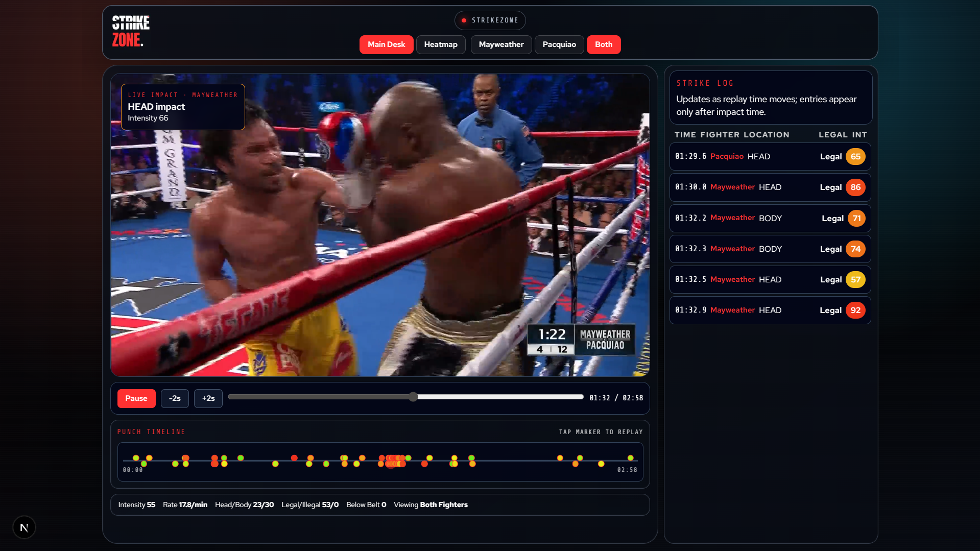Rewind replay with -2s button

175,398
